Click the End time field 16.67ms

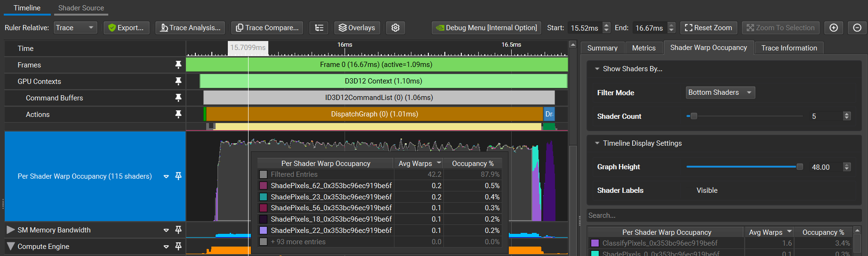(650, 28)
